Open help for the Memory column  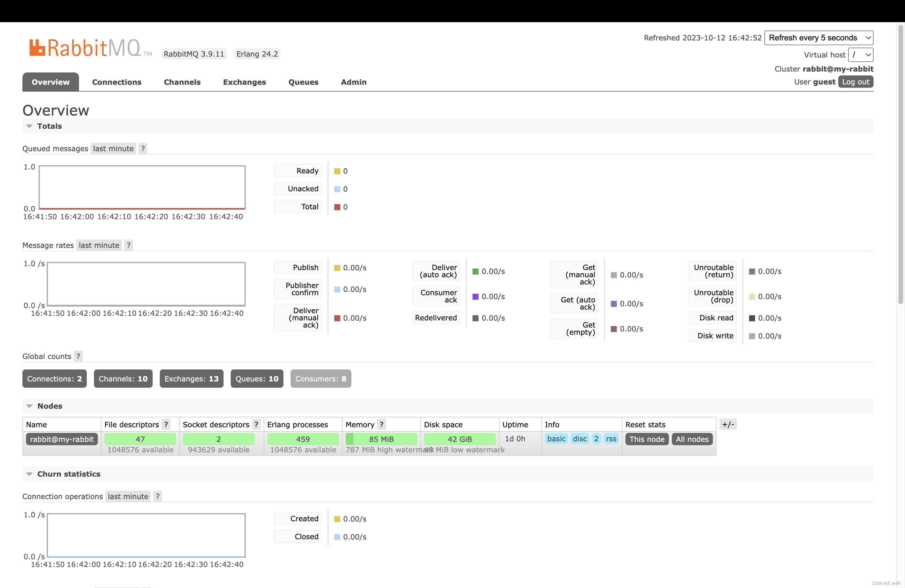381,424
